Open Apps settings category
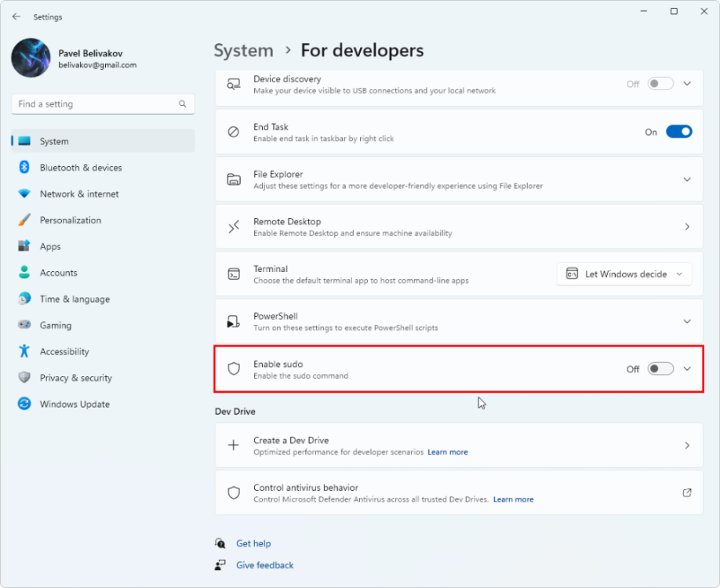The height and width of the screenshot is (588, 720). pyautogui.click(x=104, y=246)
